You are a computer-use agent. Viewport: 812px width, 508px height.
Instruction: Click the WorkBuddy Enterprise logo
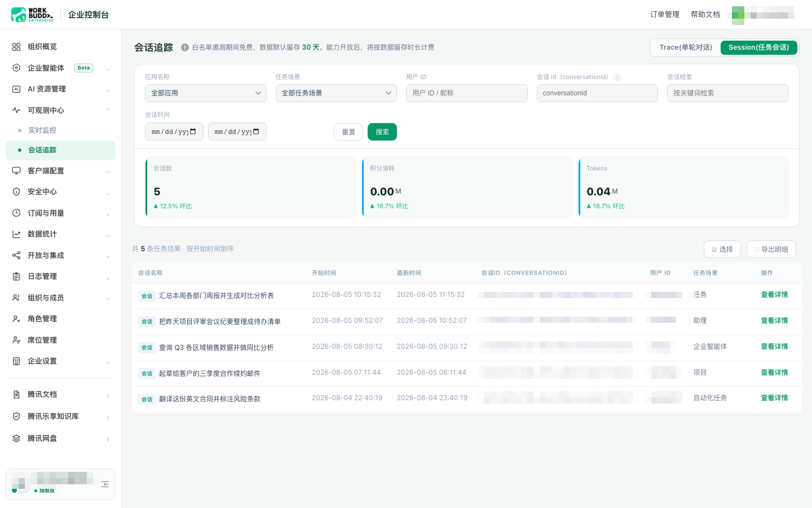click(x=32, y=15)
